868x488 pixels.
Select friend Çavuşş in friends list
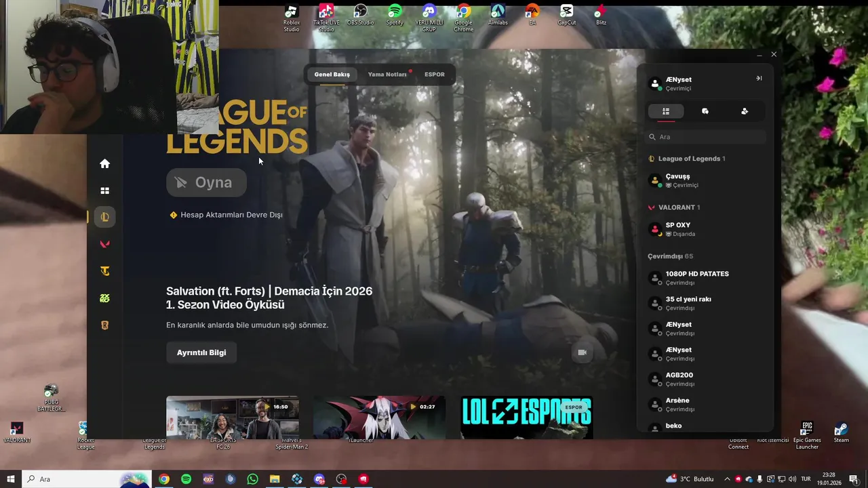pos(705,180)
